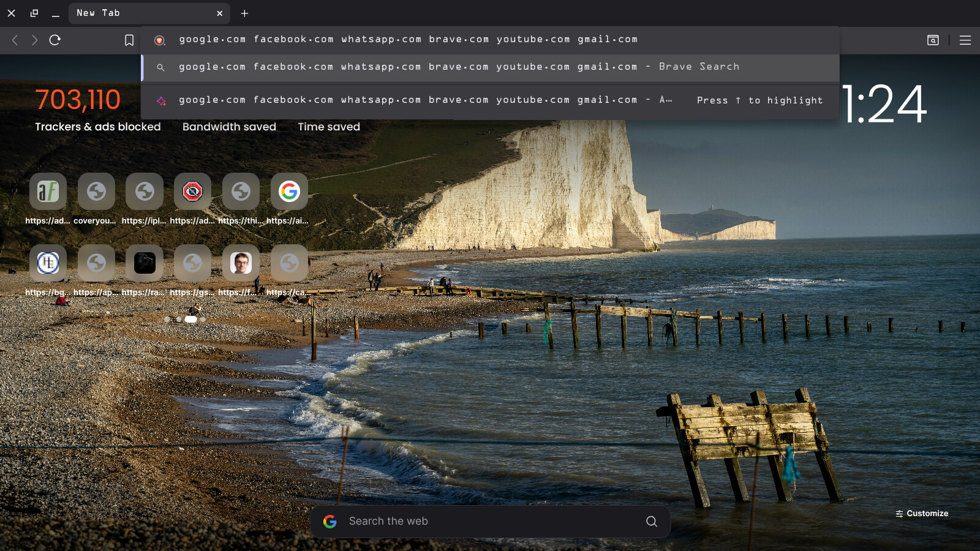This screenshot has height=551, width=980.
Task: Switch to the first top sites page dot
Action: pos(167,319)
